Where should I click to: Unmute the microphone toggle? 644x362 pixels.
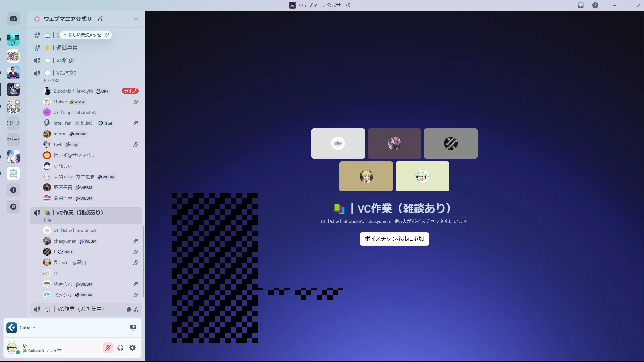(108, 348)
